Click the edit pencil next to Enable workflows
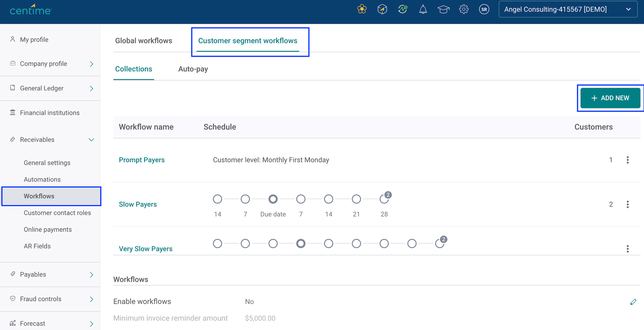This screenshot has height=330, width=644. (x=633, y=301)
